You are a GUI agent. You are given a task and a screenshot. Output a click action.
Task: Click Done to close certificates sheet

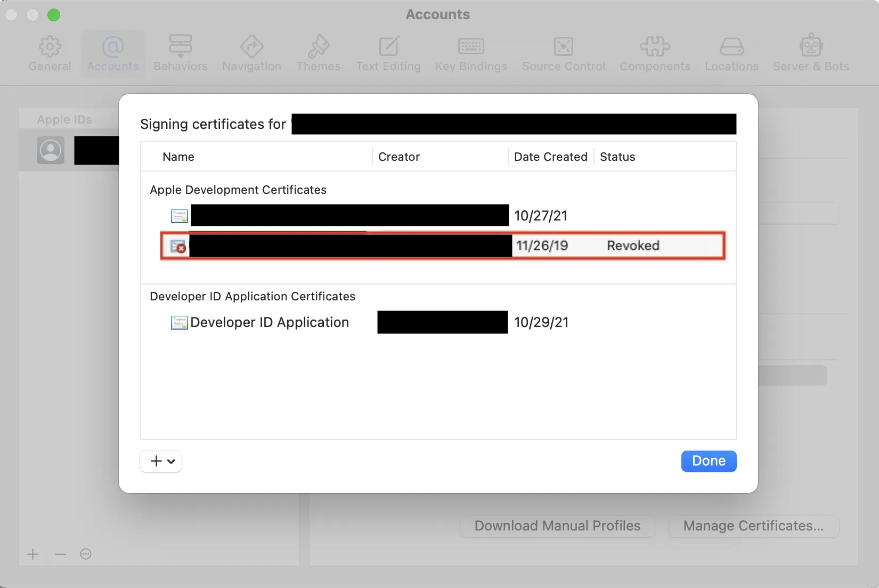coord(709,461)
